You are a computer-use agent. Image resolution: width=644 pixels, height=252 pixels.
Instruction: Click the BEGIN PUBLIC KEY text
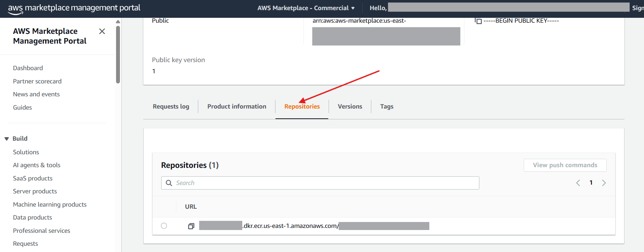521,21
